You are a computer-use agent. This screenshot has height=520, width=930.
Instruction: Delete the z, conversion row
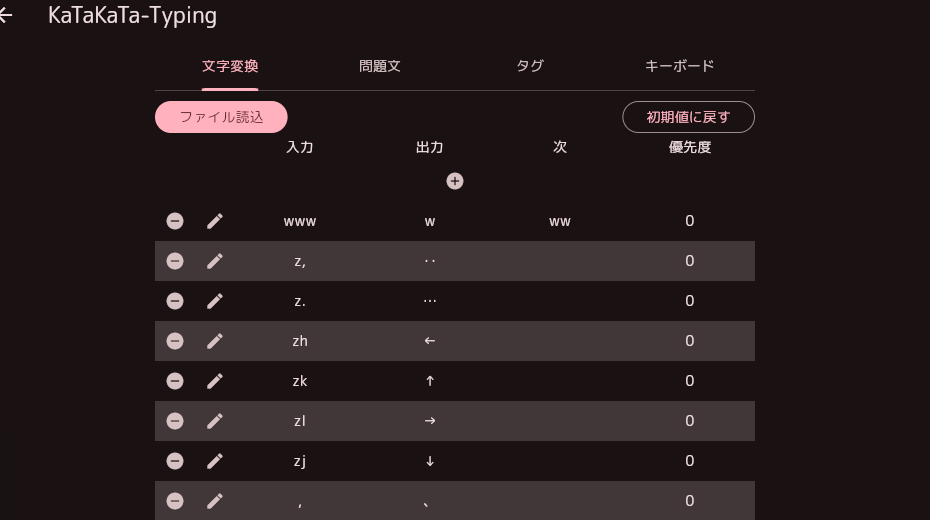(175, 261)
